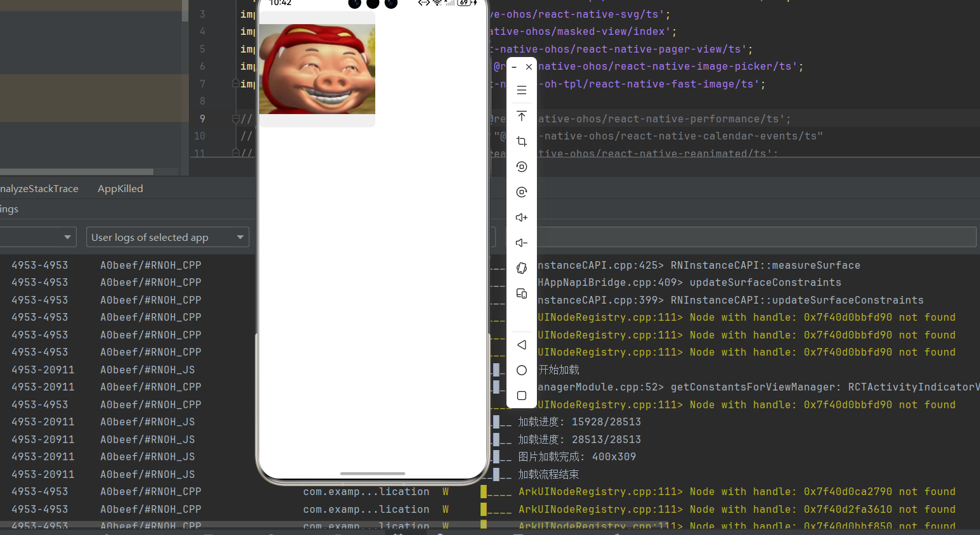Select the '加载流程结束' log line
Viewport: 980px width, 535px height.
(x=549, y=474)
